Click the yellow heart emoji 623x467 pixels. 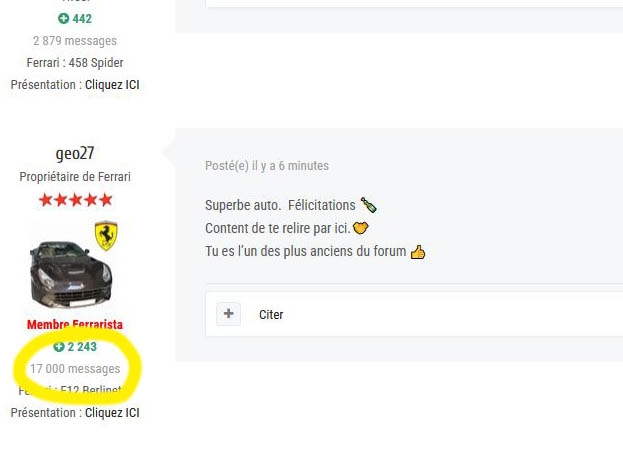[361, 228]
